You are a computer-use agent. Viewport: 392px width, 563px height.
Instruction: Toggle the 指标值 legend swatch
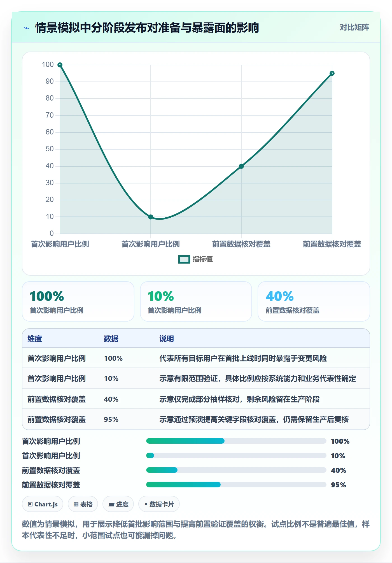pos(184,259)
